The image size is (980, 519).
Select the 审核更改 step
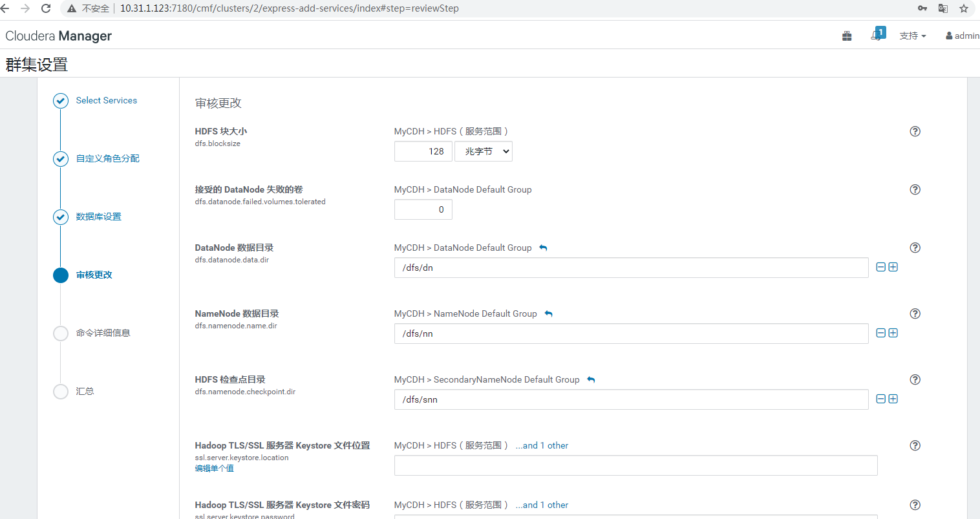(94, 275)
